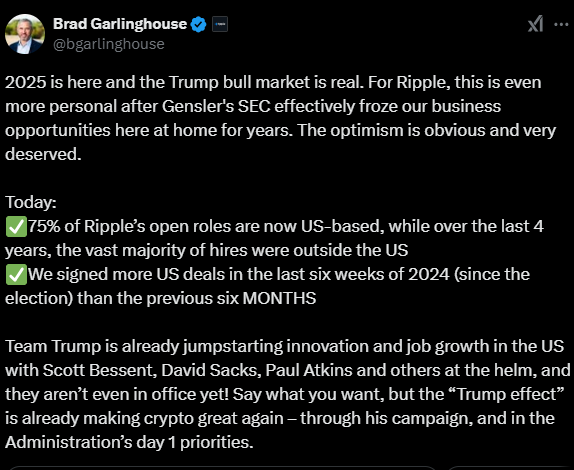
Task: Click the line starting 2025 is here
Action: [x=273, y=82]
